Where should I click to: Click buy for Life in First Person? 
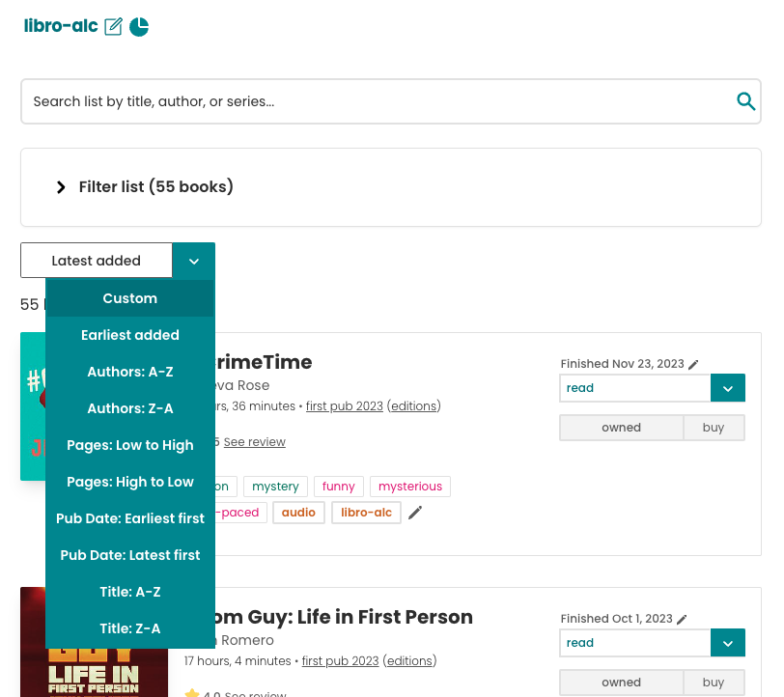point(714,683)
